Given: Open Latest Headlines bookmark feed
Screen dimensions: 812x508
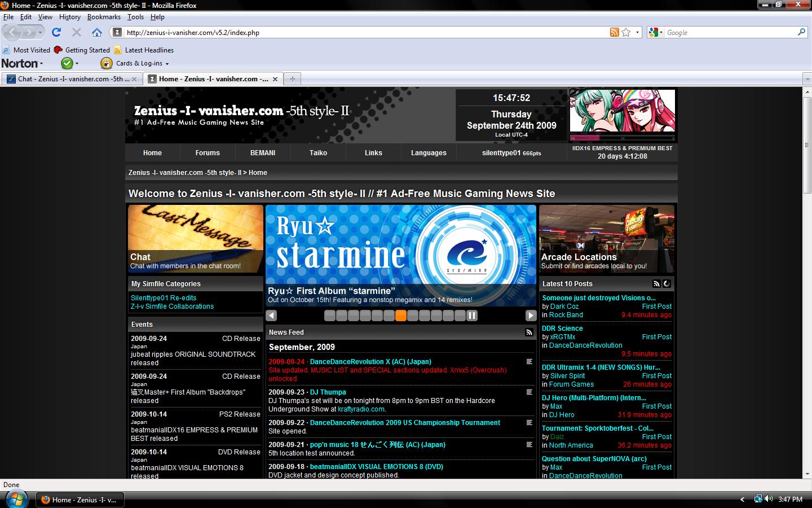Looking at the screenshot, I should 143,50.
